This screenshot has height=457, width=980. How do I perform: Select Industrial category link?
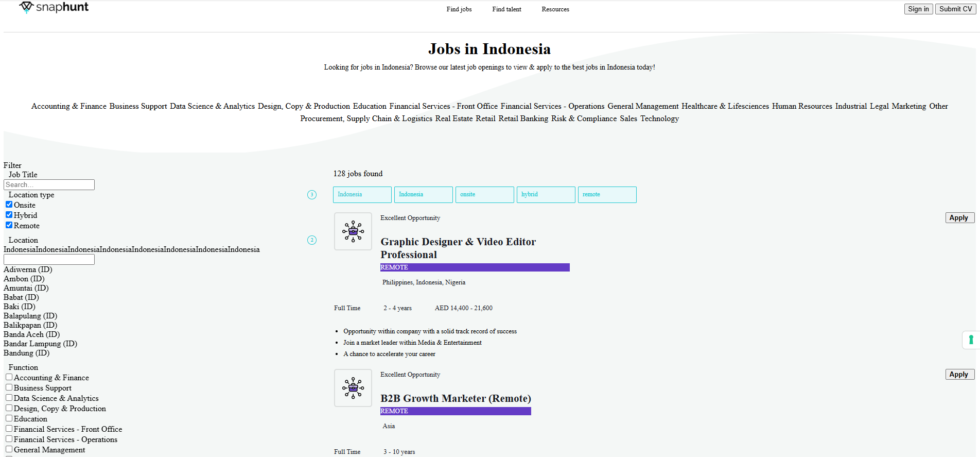(x=851, y=106)
